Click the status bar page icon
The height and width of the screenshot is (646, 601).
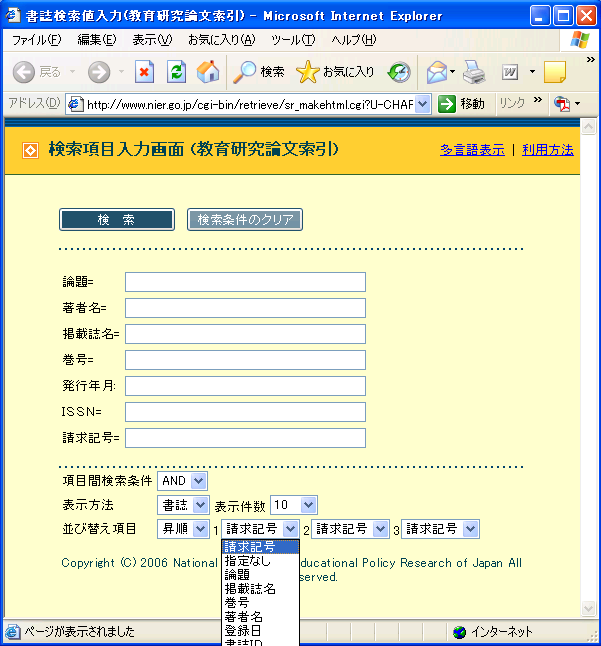pos(12,632)
